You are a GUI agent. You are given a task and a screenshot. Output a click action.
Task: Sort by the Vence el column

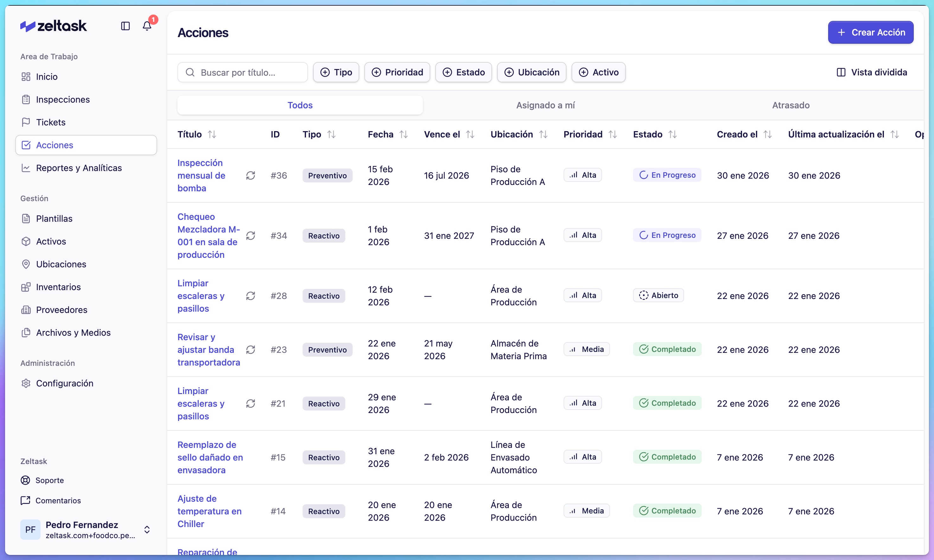[449, 134]
